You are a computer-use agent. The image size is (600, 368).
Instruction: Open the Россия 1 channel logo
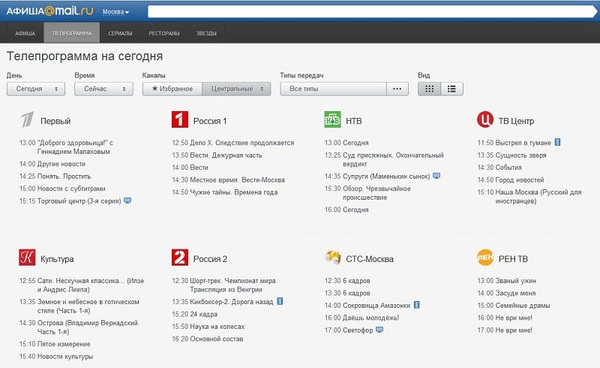[x=180, y=119]
